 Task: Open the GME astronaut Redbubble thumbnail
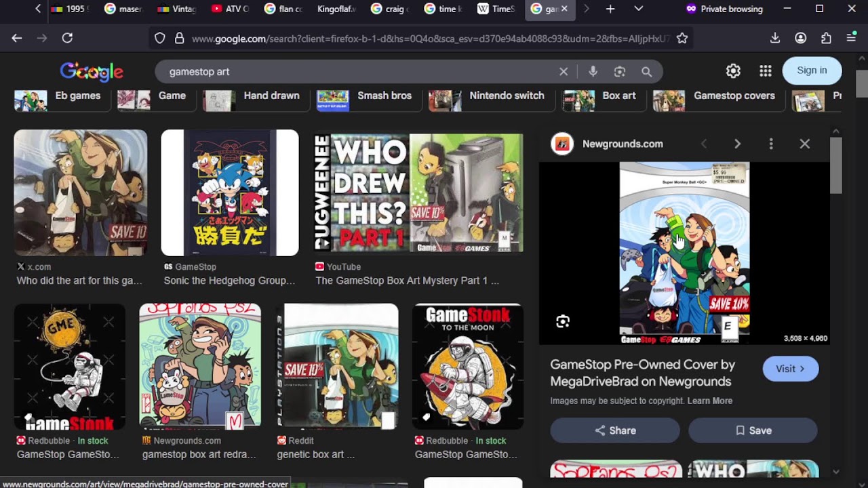point(70,367)
